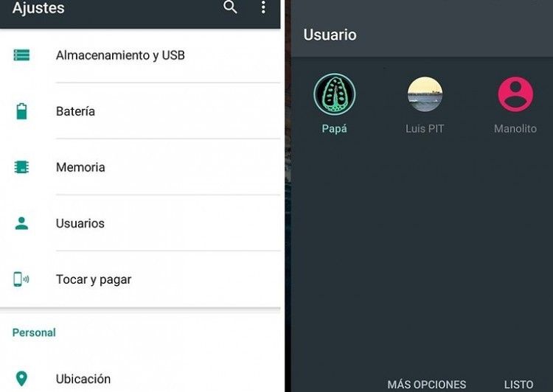Tap the battery icon next to Batería
Viewport: 553px width, 392px height.
click(21, 111)
